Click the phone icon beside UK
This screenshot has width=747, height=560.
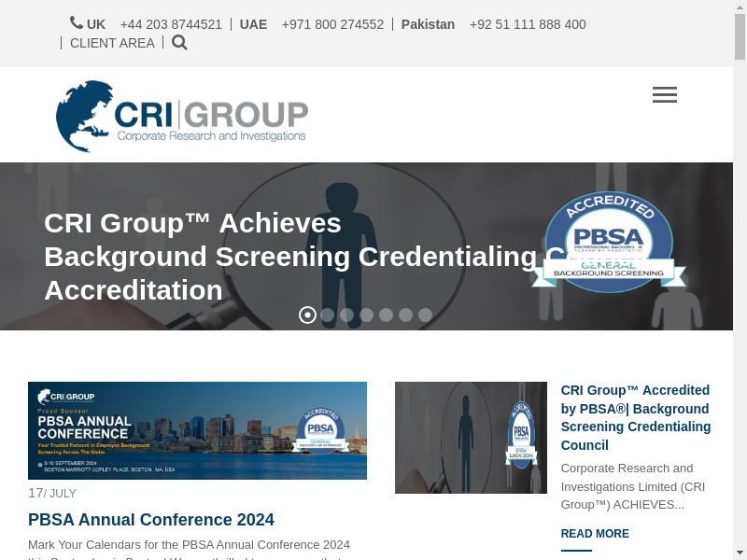(77, 23)
